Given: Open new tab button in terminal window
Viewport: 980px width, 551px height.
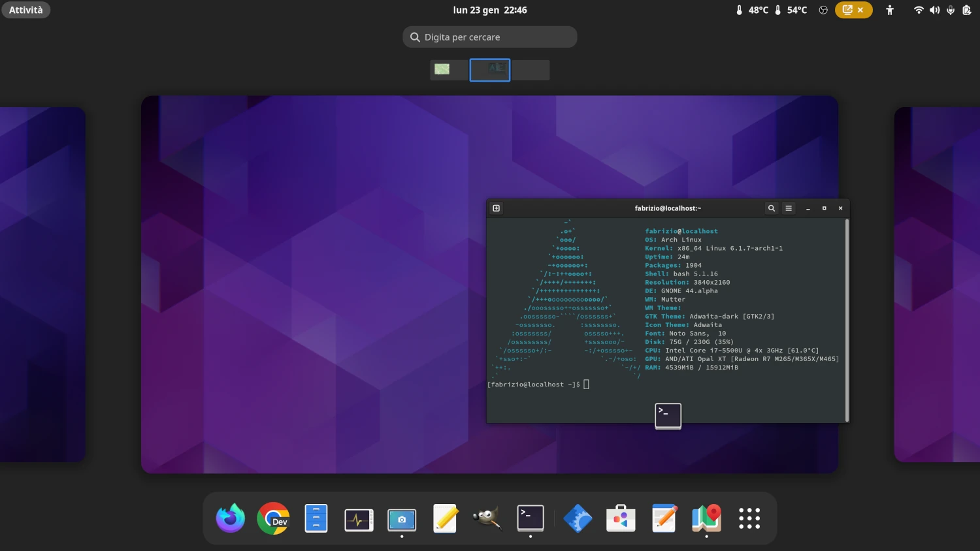Looking at the screenshot, I should [497, 208].
